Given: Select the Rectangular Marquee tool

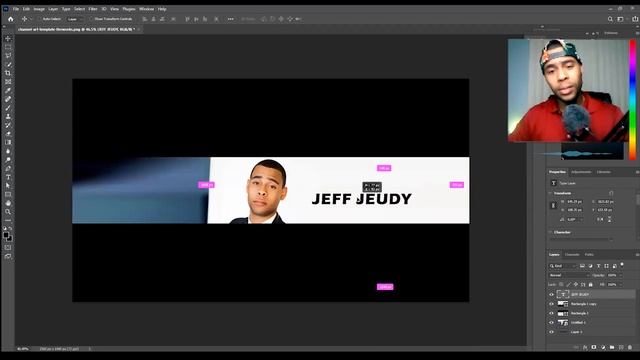Looking at the screenshot, I should (x=8, y=47).
